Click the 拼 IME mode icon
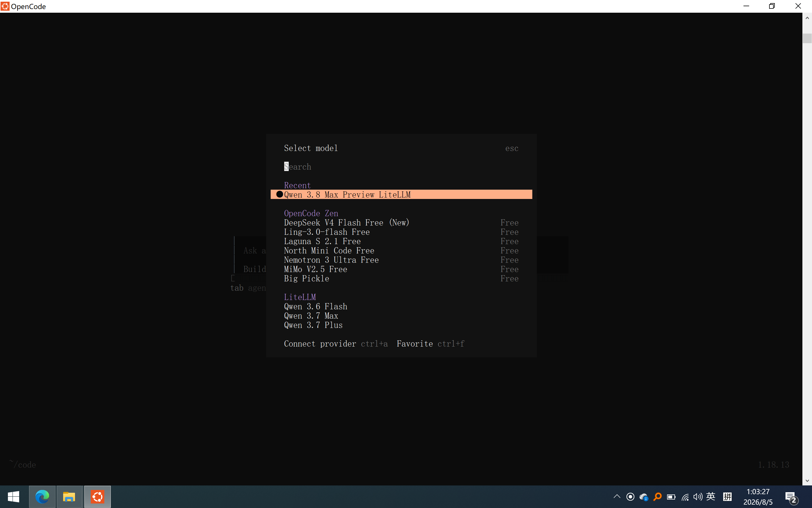This screenshot has width=812, height=508. pos(727,497)
